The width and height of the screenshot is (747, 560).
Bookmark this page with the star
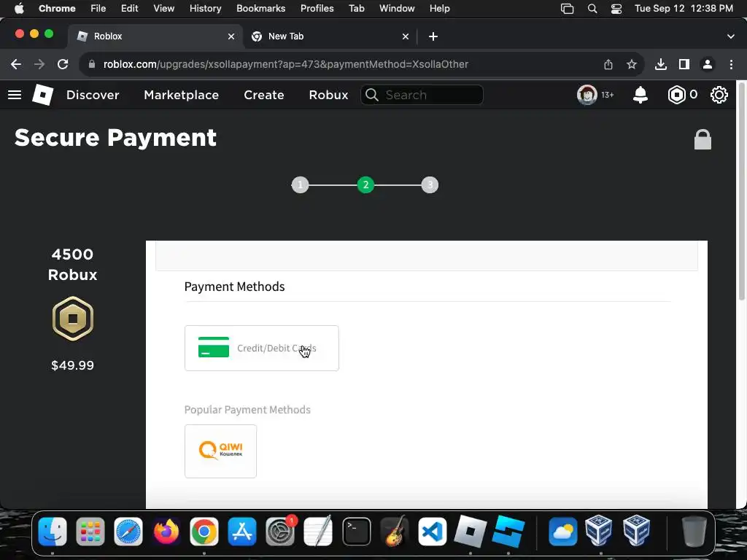point(632,64)
